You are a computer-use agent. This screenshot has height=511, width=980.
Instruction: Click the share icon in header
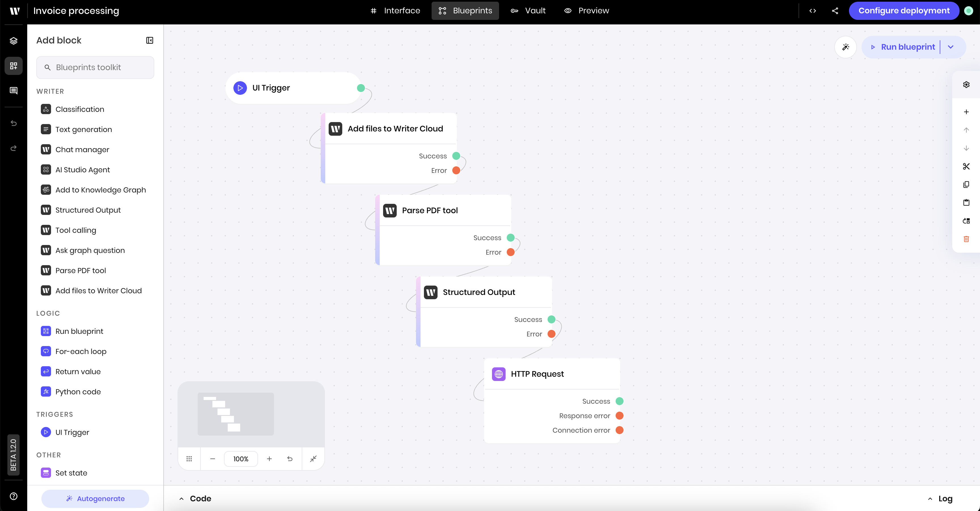tap(835, 11)
